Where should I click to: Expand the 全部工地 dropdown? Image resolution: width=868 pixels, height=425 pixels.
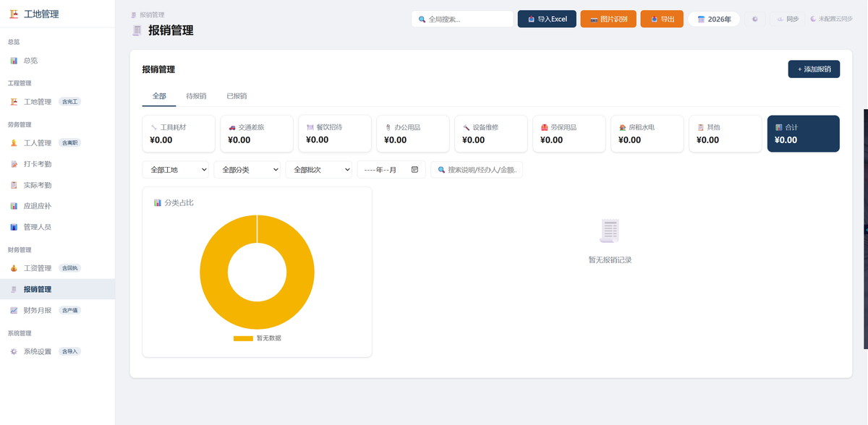(176, 170)
